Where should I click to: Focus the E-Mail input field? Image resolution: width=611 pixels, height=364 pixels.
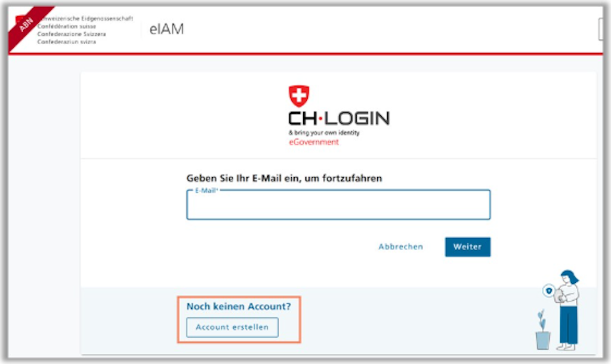pos(338,205)
